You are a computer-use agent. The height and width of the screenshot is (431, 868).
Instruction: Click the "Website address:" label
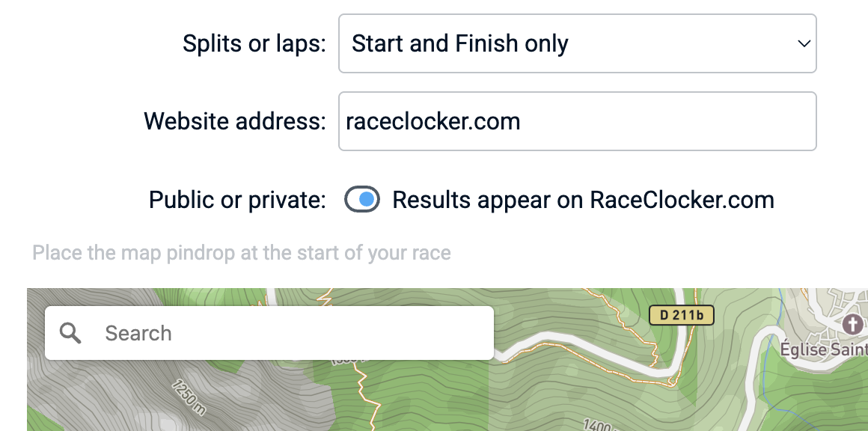[x=234, y=121]
